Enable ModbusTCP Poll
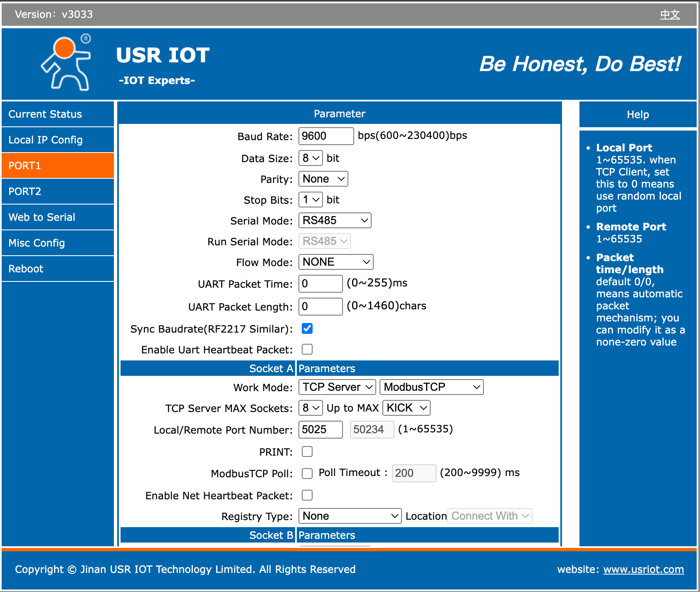Image resolution: width=700 pixels, height=592 pixels. 307,473
